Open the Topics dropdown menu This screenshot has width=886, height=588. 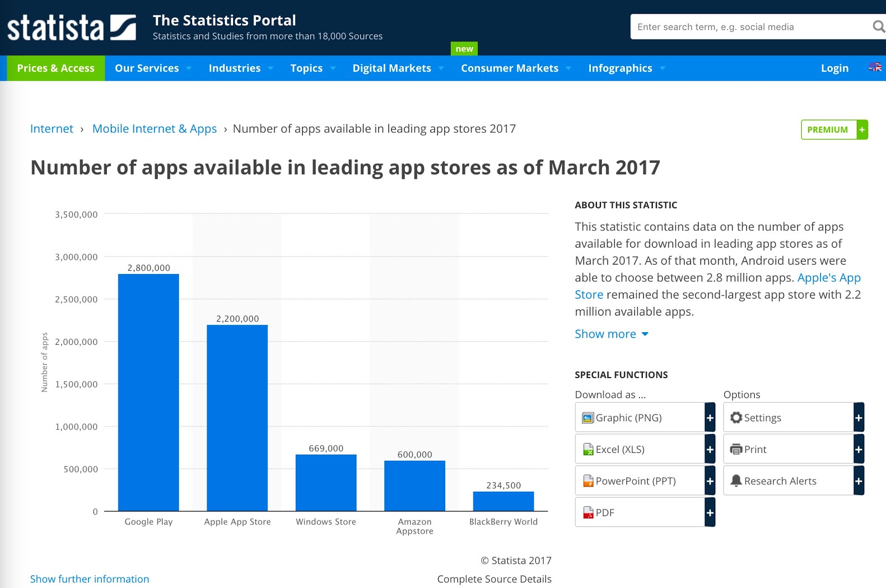[312, 68]
